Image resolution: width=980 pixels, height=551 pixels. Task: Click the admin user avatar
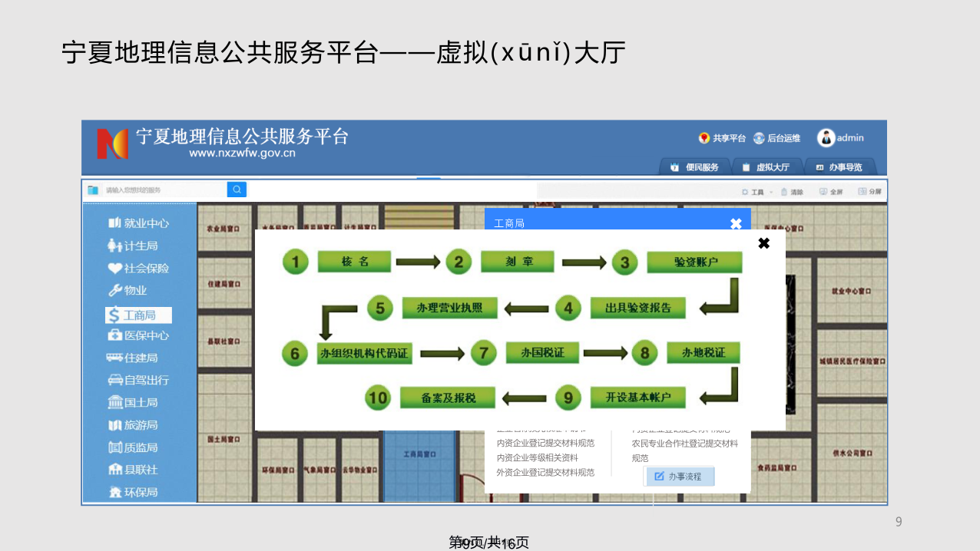click(x=826, y=138)
